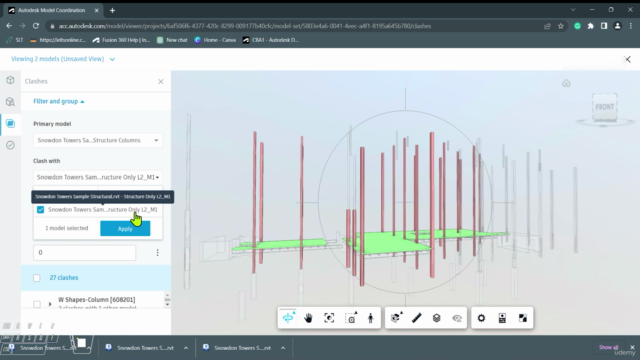The image size is (640, 360).
Task: Open the New chat bookmark
Action: (172, 40)
